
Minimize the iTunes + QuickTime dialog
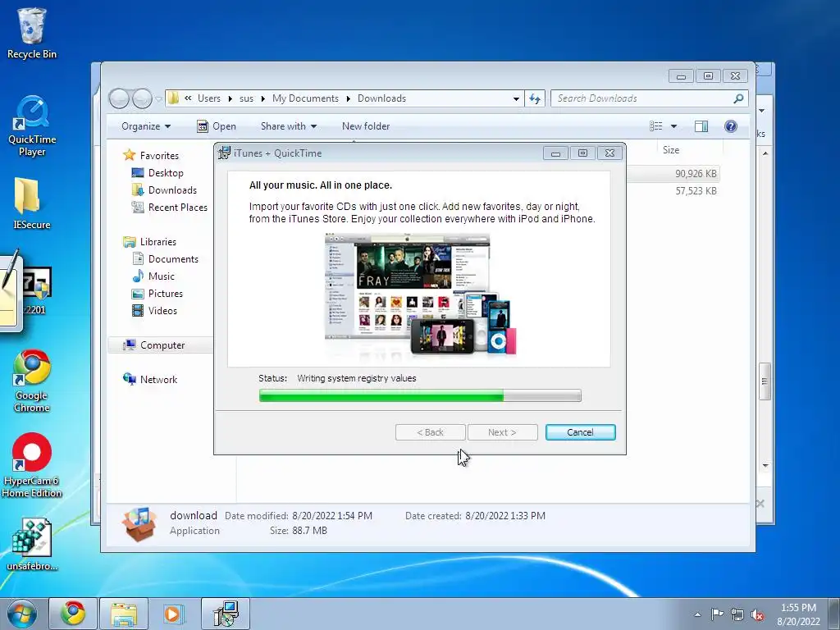coord(555,153)
